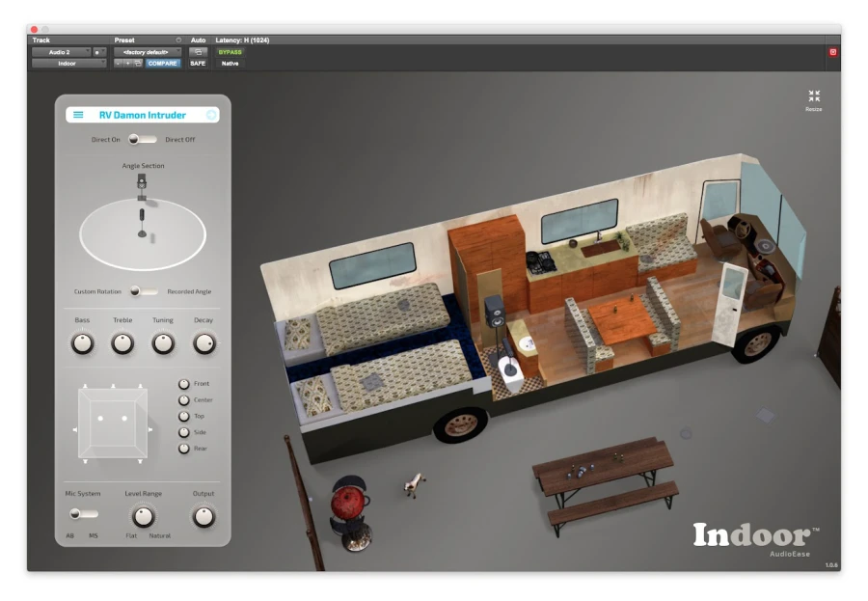Click the Decay knob

pyautogui.click(x=204, y=343)
